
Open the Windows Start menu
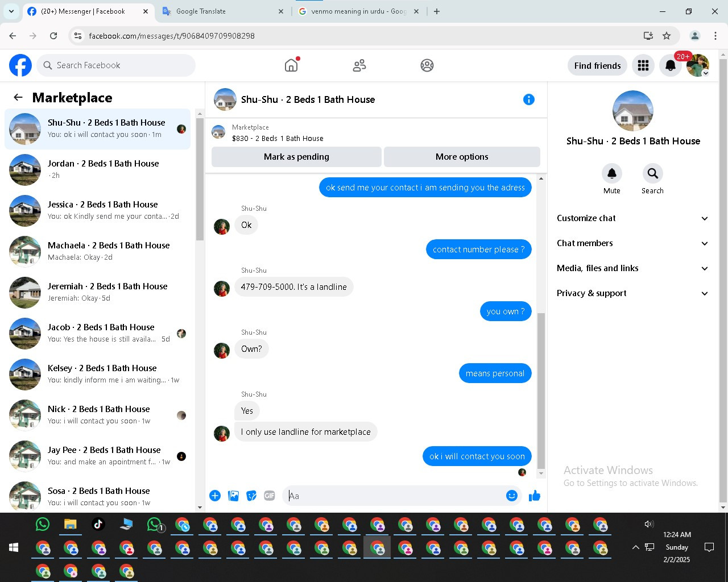[x=14, y=547]
